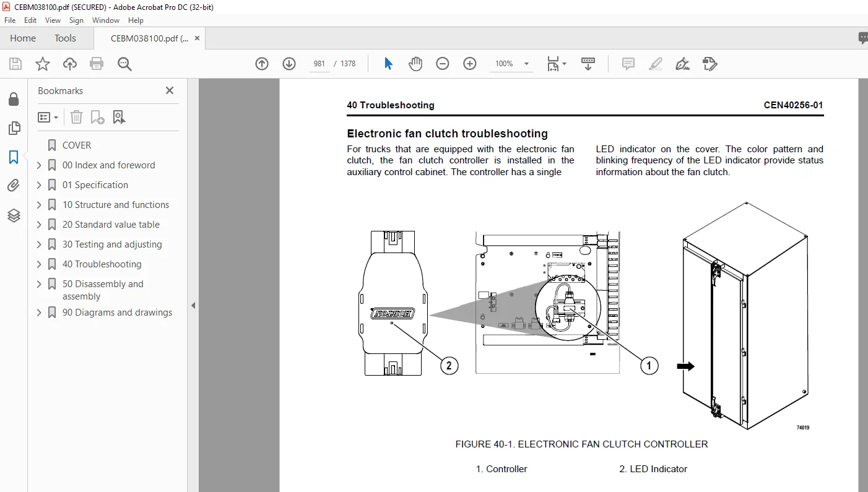Expand 01 Specification bookmark
Screen dimensions: 868x492
point(39,185)
